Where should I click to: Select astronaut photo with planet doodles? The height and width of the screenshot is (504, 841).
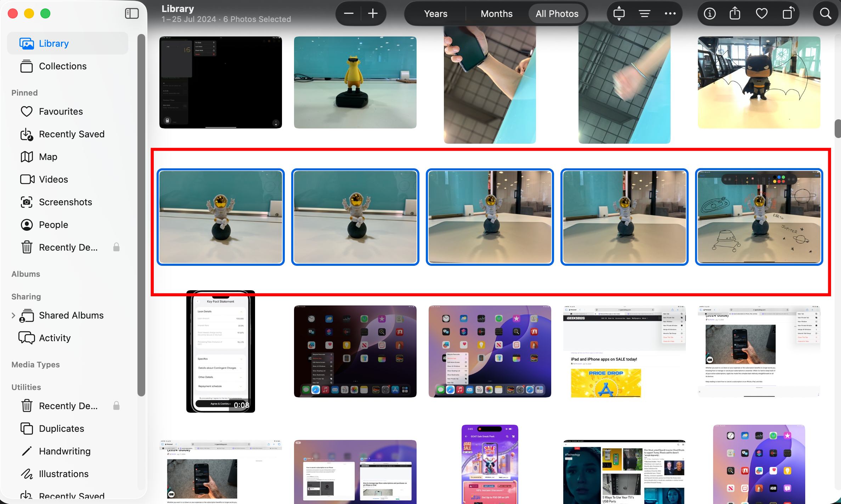[x=759, y=217]
